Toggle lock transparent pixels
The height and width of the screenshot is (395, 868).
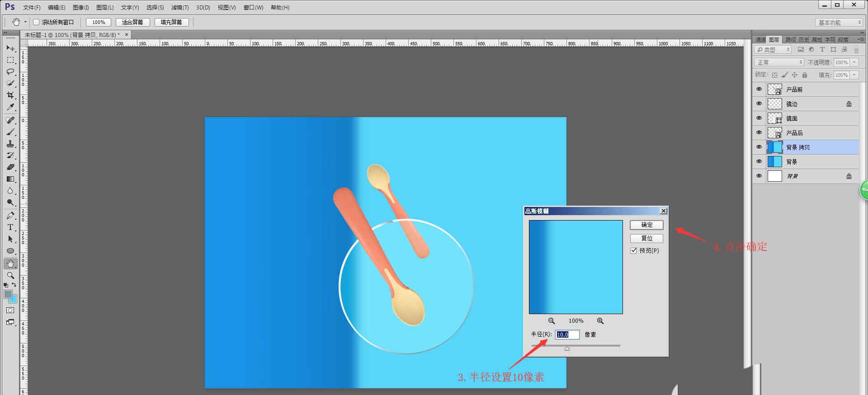(774, 75)
